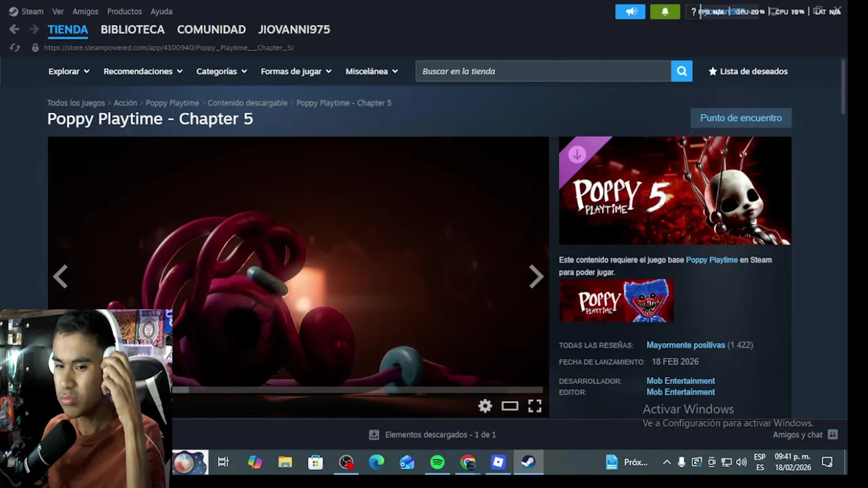The width and height of the screenshot is (868, 488).
Task: Click the Poppy Playtime base game thumbnail
Action: tap(616, 301)
